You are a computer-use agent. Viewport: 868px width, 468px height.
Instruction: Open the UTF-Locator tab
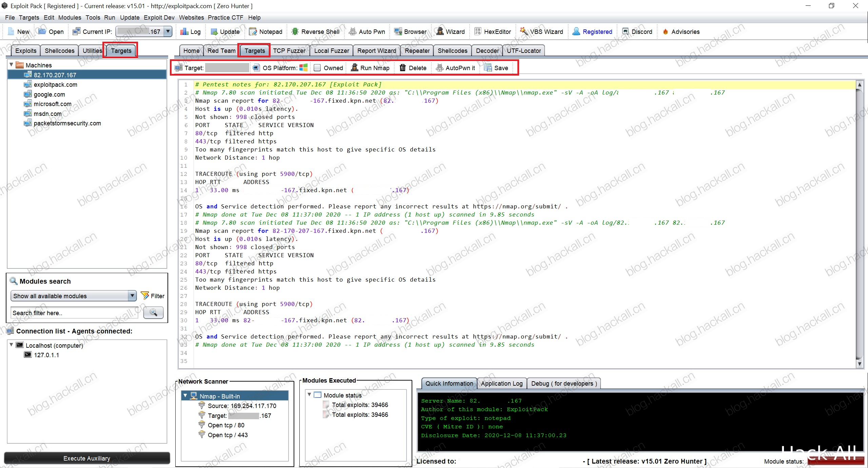click(x=524, y=50)
